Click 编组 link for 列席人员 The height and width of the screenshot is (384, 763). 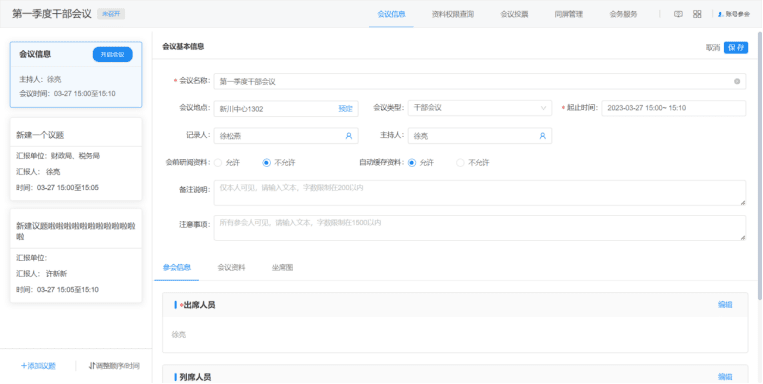(725, 377)
